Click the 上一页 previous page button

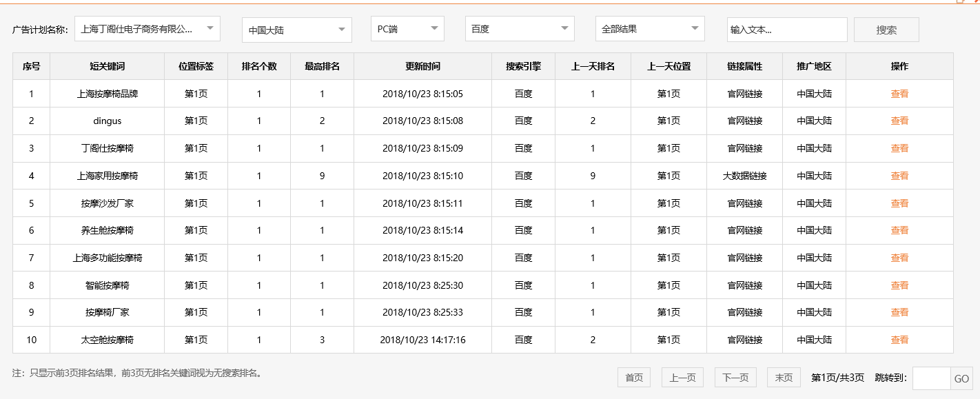[682, 377]
